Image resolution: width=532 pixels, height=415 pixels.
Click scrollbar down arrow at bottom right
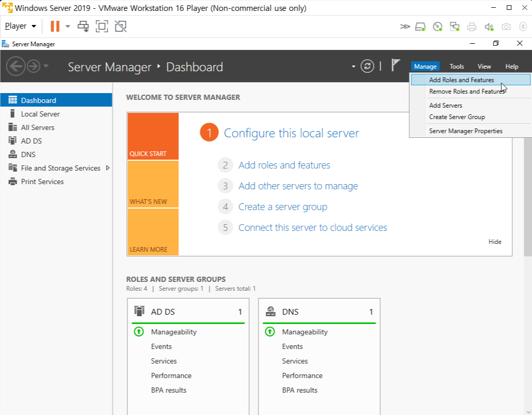[528, 411]
